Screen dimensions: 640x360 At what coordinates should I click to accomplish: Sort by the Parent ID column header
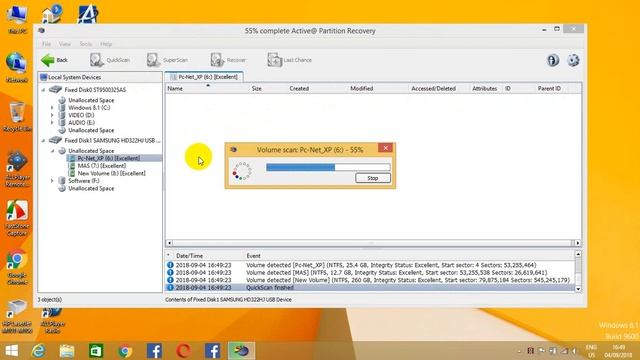[549, 88]
